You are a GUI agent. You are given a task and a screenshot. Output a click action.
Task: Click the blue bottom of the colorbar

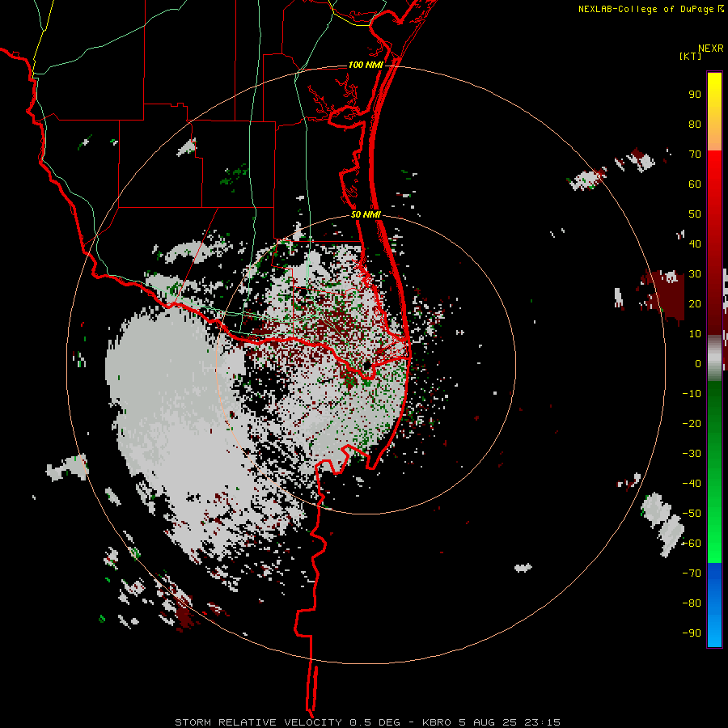[714, 605]
